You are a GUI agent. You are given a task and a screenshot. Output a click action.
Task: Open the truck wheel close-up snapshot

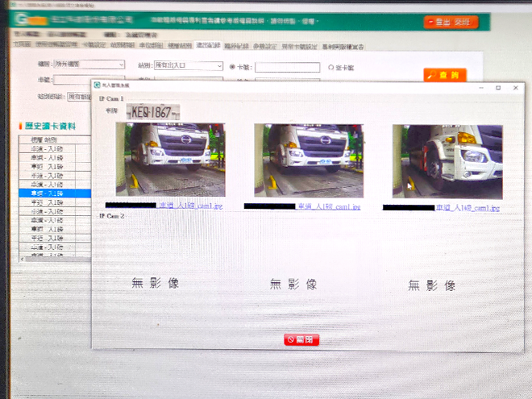(447, 161)
